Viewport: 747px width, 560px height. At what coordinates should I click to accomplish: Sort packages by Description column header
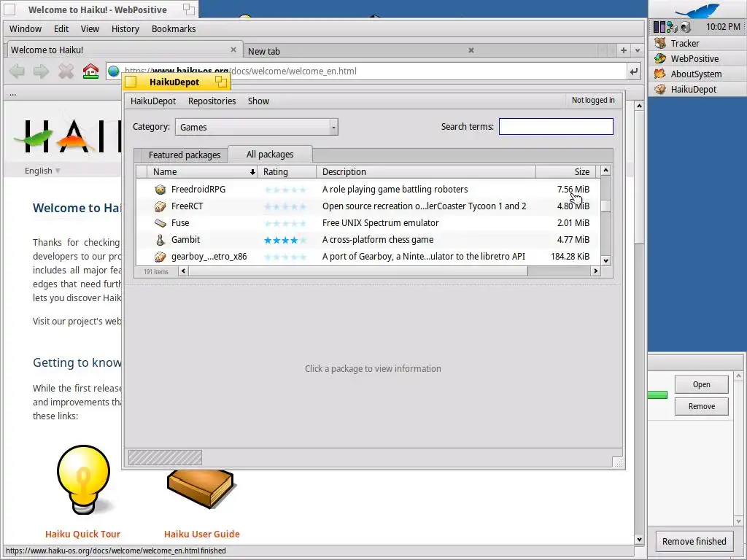coord(426,172)
